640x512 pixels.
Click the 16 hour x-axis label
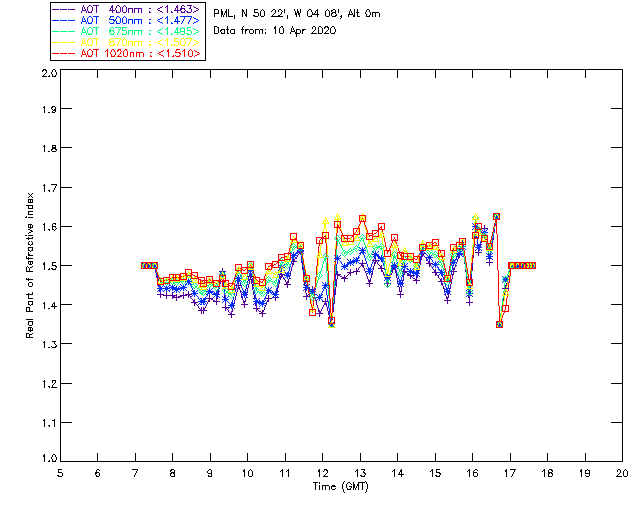point(472,473)
